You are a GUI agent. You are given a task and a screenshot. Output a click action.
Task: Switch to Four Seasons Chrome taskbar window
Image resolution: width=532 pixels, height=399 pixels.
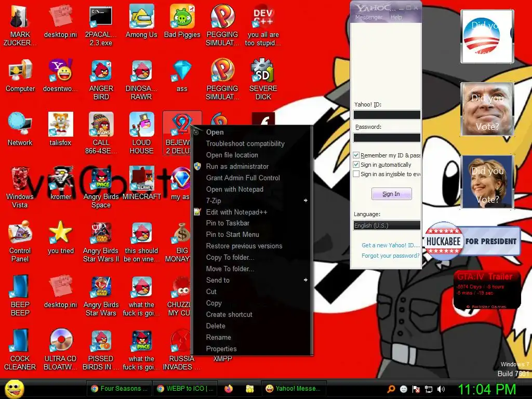click(119, 389)
